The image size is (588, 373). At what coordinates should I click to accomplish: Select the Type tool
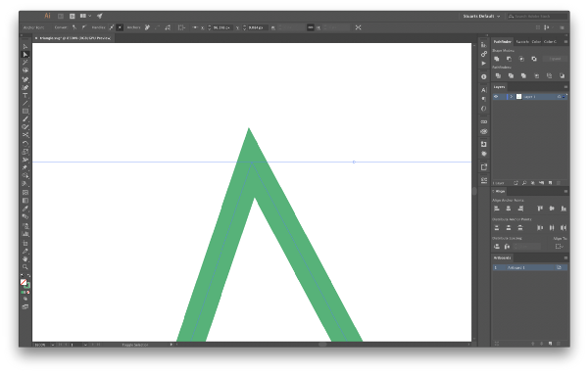25,96
